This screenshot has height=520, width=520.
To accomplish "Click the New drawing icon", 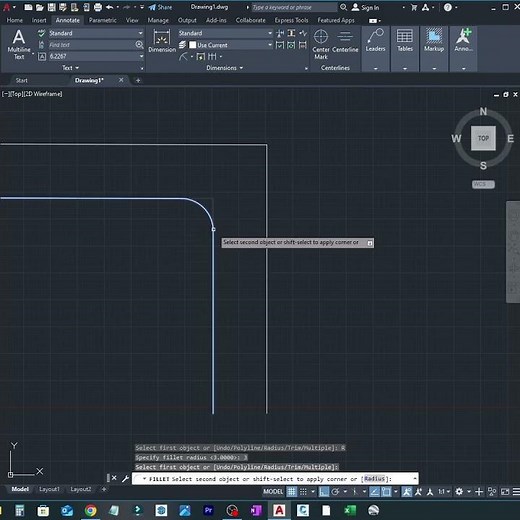I will [28, 7].
